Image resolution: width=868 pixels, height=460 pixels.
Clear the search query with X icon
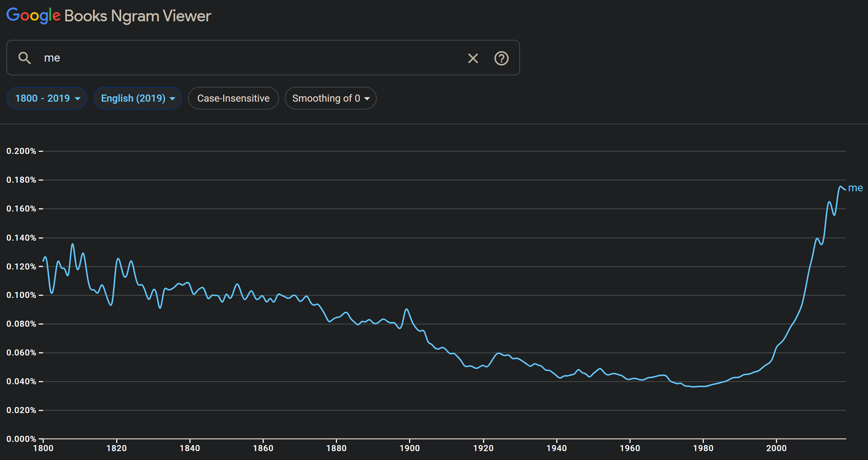tap(473, 58)
